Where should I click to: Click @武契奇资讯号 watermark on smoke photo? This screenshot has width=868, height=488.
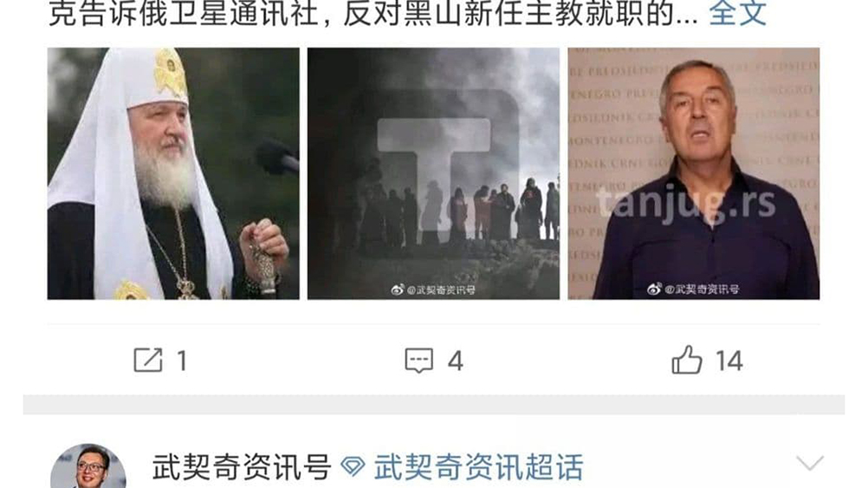coord(441,290)
